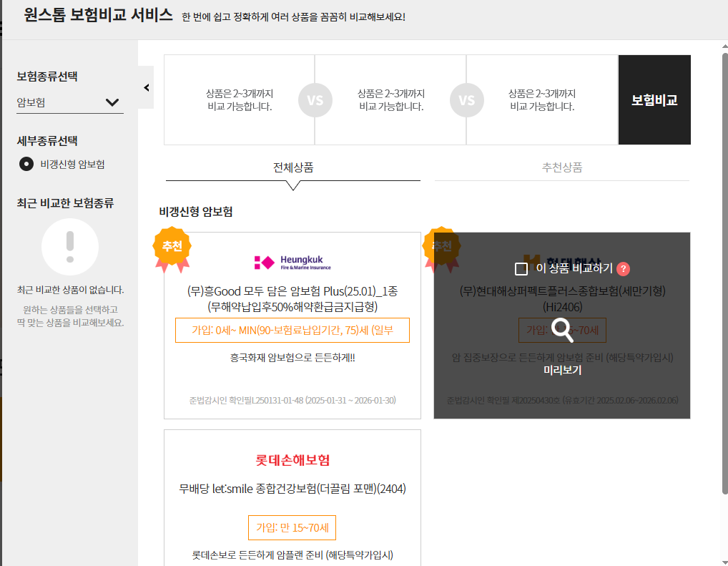Select the 비갱신형 암보험 radio button
Screen dimensions: 728x566
point(26,164)
